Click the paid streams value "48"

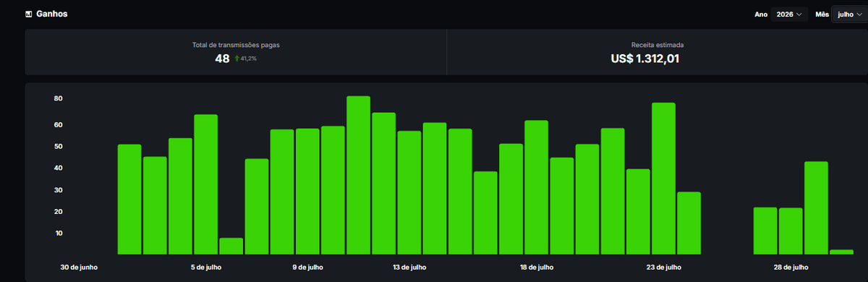coord(222,59)
